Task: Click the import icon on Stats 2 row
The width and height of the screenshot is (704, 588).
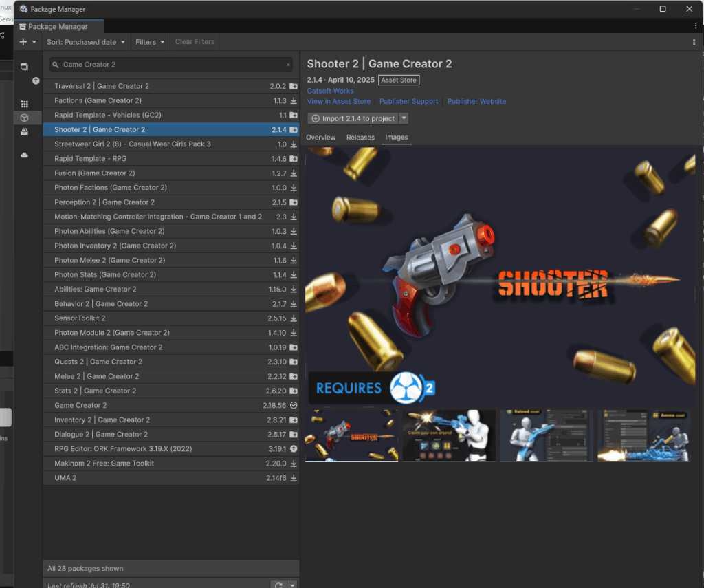Action: (293, 391)
